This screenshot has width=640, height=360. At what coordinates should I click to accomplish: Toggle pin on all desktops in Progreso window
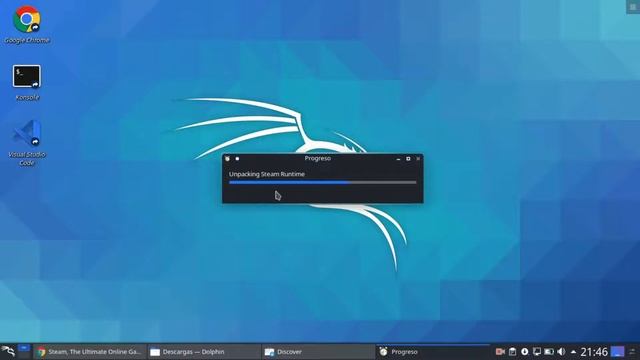(x=237, y=158)
